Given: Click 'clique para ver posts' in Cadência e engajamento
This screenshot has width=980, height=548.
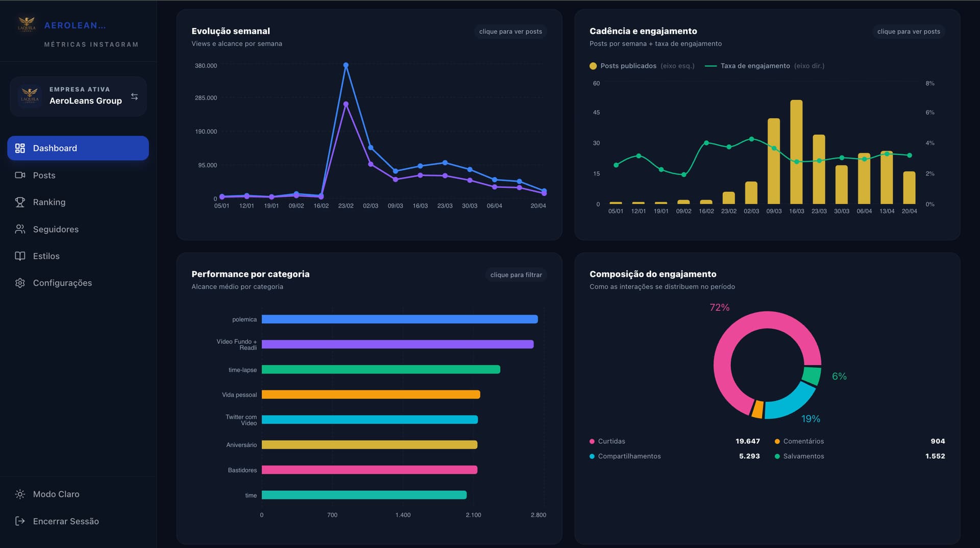Looking at the screenshot, I should pyautogui.click(x=908, y=32).
